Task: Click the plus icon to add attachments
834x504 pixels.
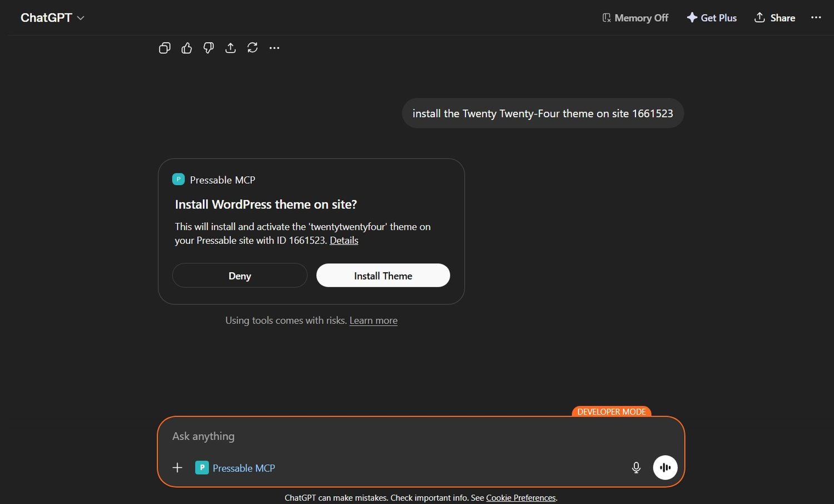Action: (177, 468)
